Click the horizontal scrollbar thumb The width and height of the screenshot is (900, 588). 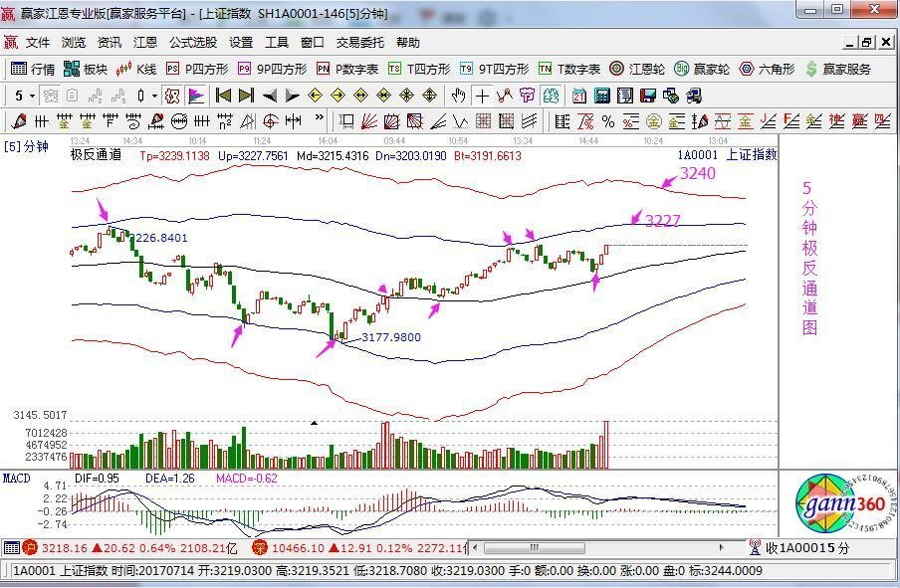pyautogui.click(x=535, y=548)
